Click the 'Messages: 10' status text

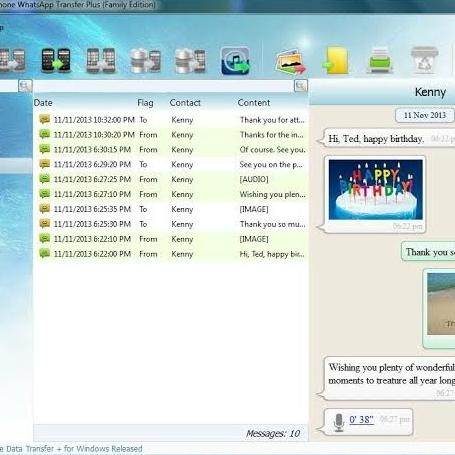point(273,433)
